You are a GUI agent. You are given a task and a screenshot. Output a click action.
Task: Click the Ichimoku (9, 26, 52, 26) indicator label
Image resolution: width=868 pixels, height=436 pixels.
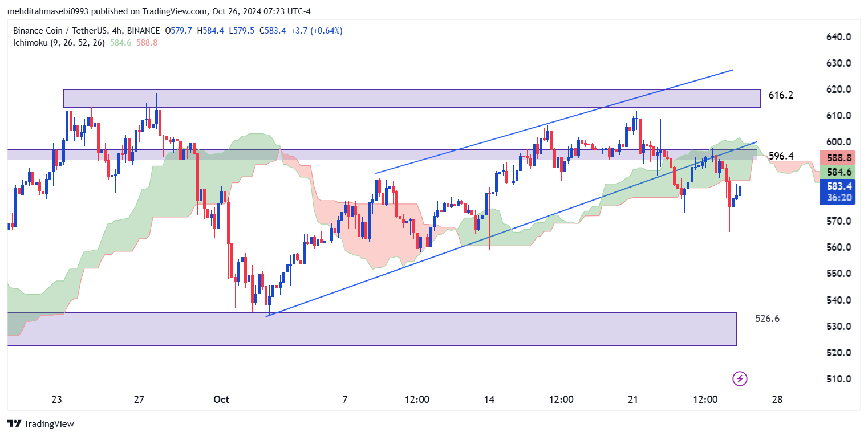click(59, 43)
